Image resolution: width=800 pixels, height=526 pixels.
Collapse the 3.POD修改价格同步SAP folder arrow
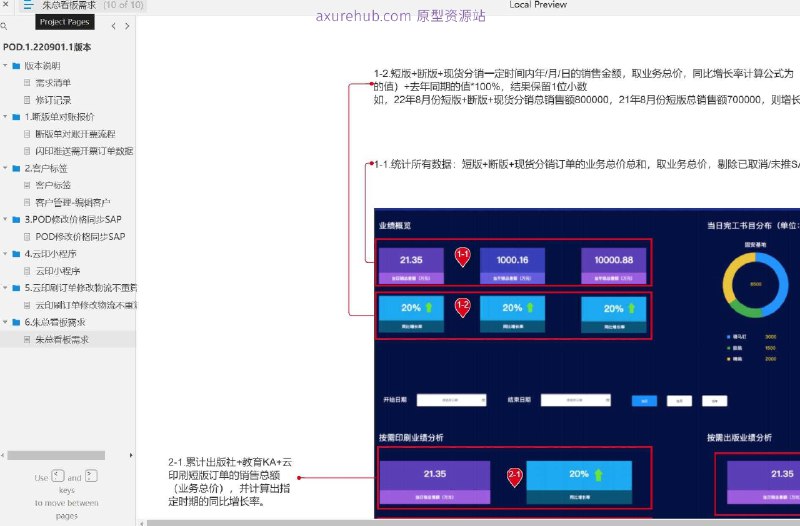(5, 219)
